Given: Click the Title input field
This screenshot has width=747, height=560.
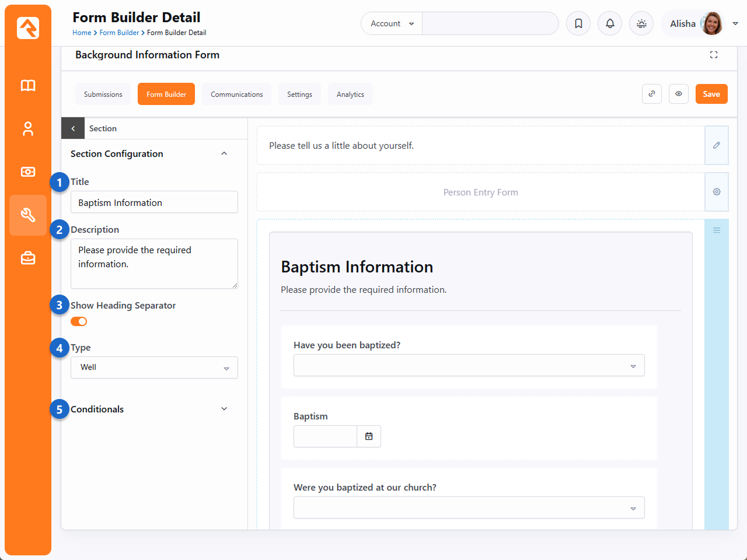Looking at the screenshot, I should [154, 202].
